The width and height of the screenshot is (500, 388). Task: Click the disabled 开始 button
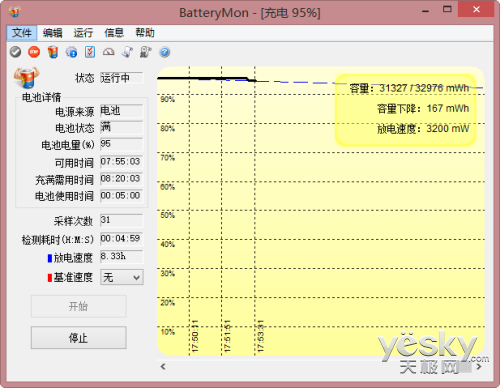(x=79, y=306)
